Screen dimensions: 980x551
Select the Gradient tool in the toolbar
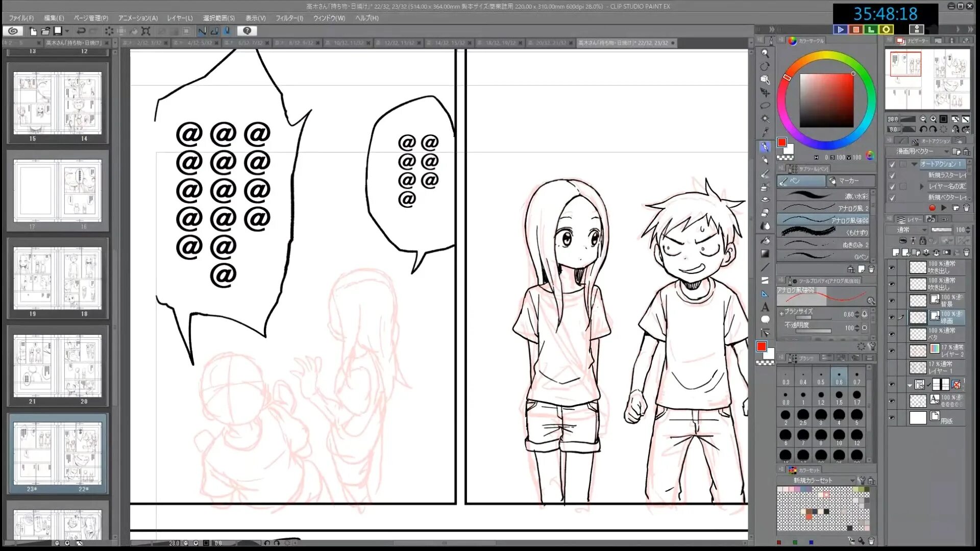point(765,254)
